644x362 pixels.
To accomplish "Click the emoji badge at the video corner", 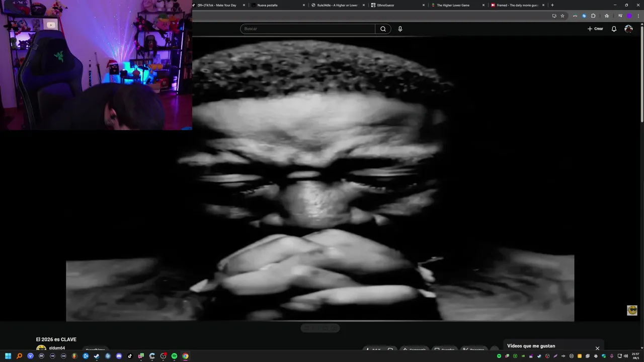I will (x=632, y=310).
